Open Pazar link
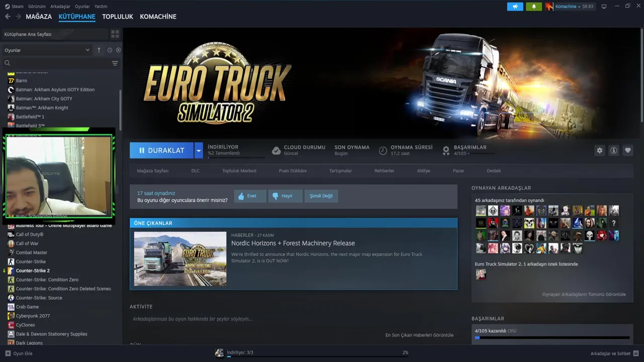Image resolution: width=644 pixels, height=362 pixels. pyautogui.click(x=458, y=171)
